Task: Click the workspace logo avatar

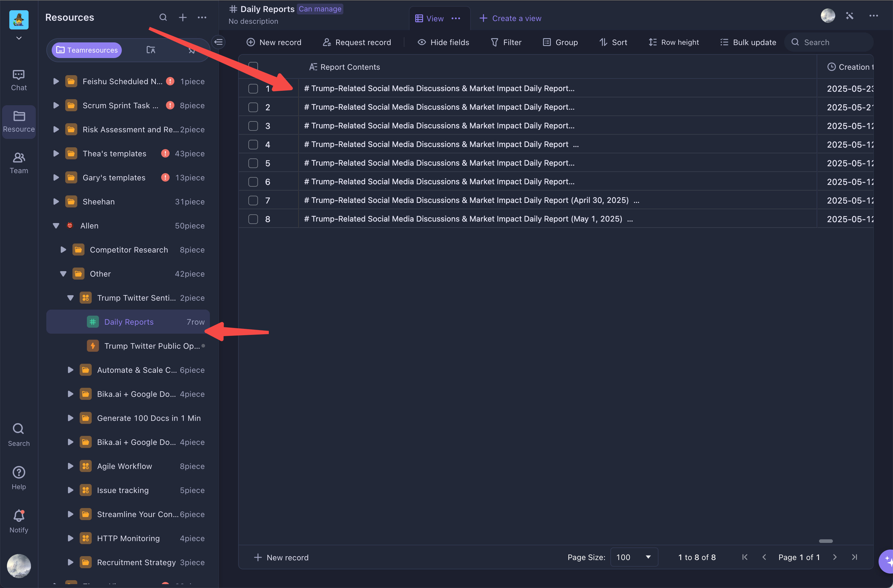Action: 19,20
